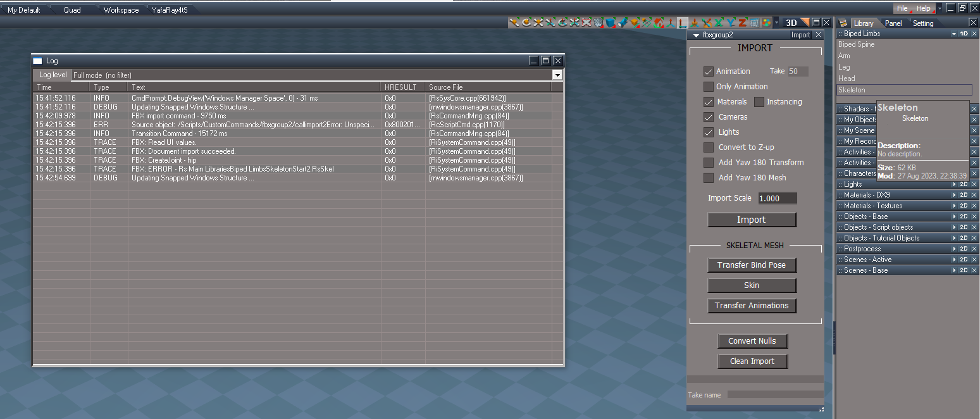
Task: Enable the Instancing checkbox
Action: pyautogui.click(x=759, y=102)
